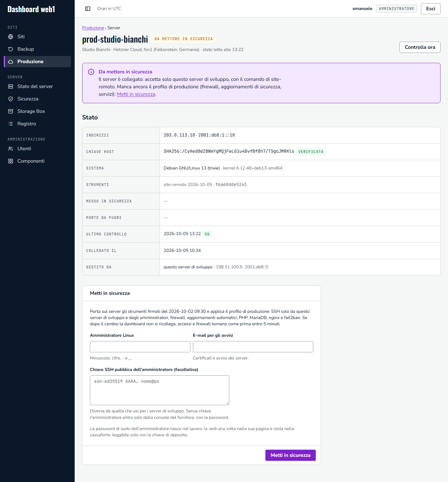Click the Debian GNU/Linux 13 (trixie) text
This screenshot has height=482, width=448.
tap(192, 168)
